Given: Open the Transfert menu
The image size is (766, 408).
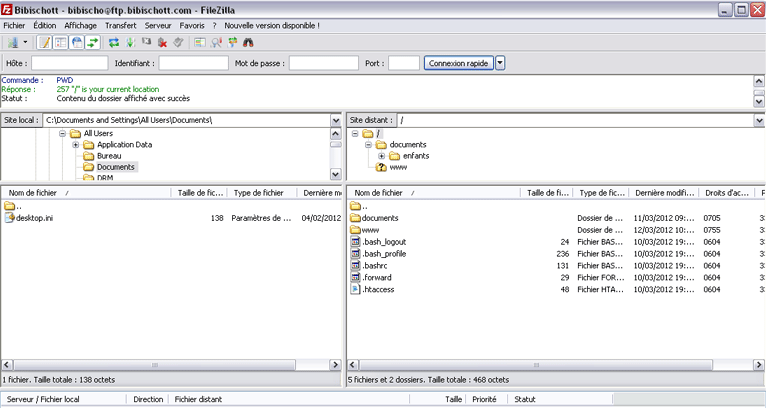Looking at the screenshot, I should 121,25.
